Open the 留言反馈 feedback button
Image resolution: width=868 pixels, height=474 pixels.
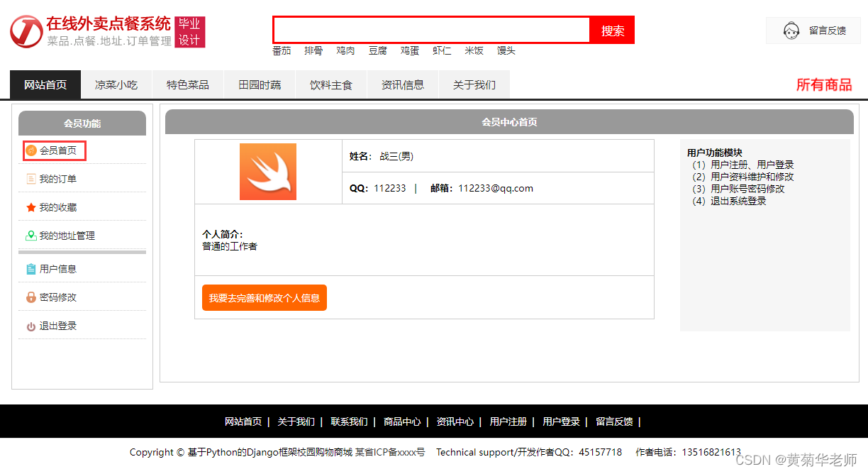coord(813,31)
